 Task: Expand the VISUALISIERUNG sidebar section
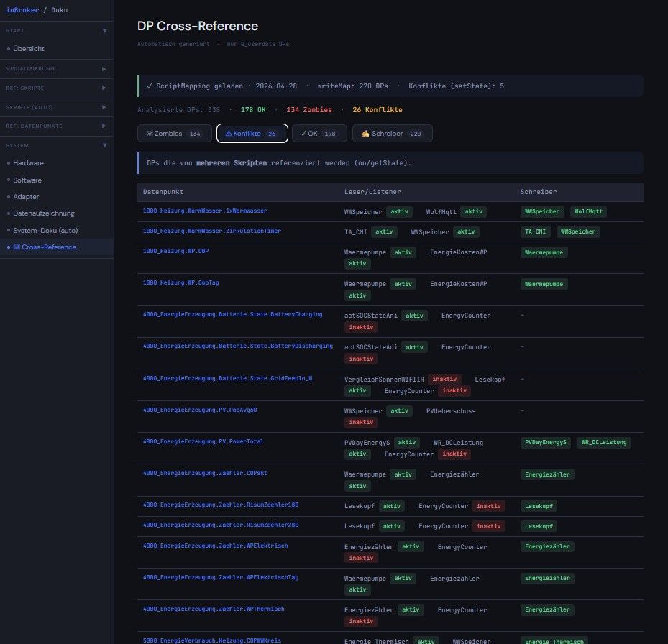click(x=57, y=68)
